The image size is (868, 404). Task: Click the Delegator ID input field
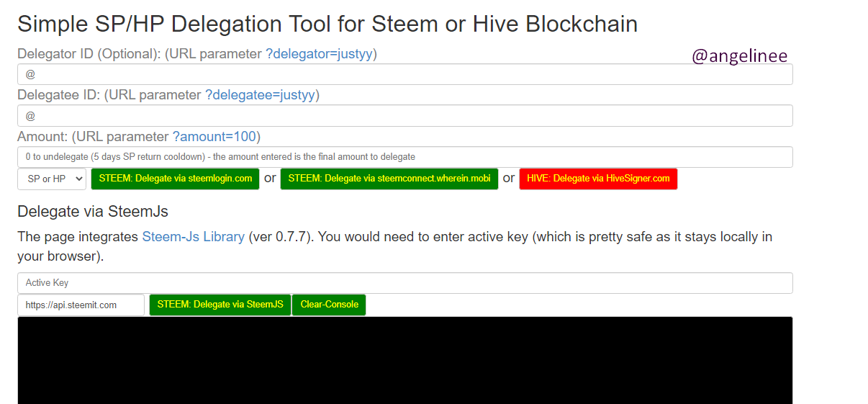tap(405, 74)
